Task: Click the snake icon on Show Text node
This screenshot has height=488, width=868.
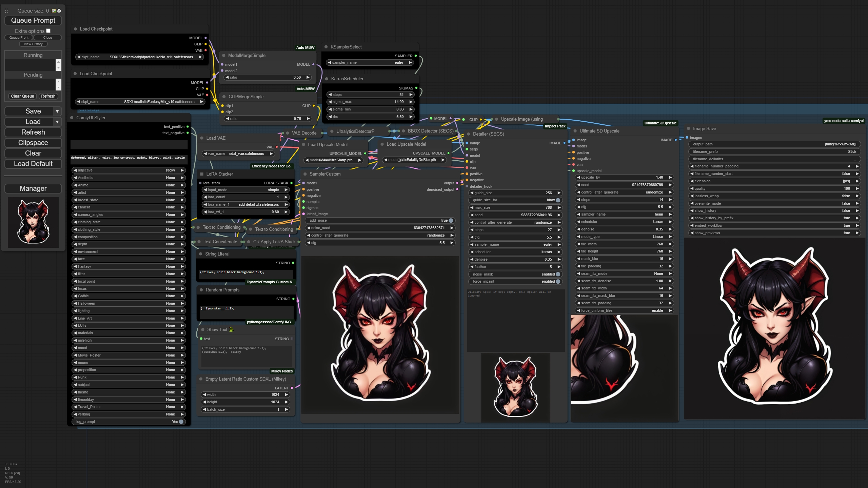Action: (231, 329)
